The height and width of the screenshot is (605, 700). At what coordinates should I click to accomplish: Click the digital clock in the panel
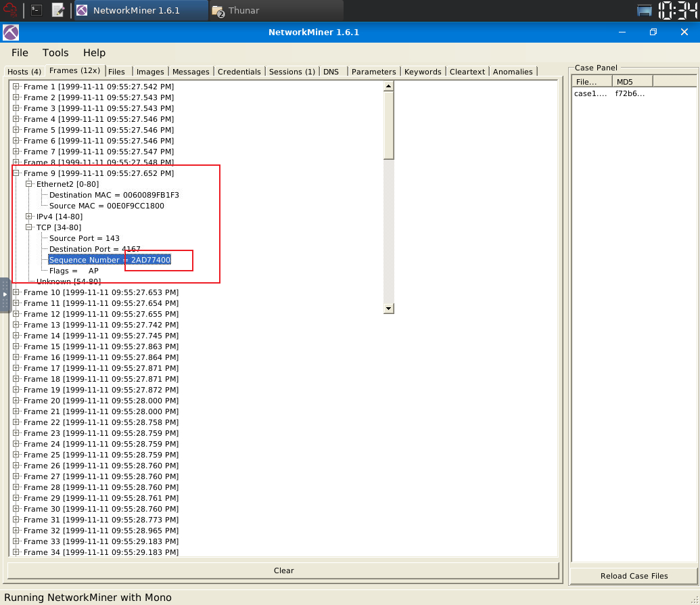677,10
